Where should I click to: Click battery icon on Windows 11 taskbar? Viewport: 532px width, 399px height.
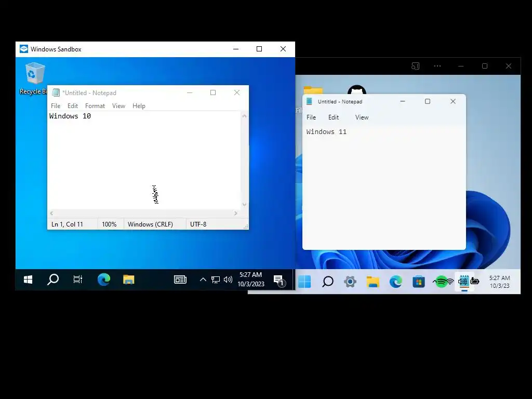[475, 281]
